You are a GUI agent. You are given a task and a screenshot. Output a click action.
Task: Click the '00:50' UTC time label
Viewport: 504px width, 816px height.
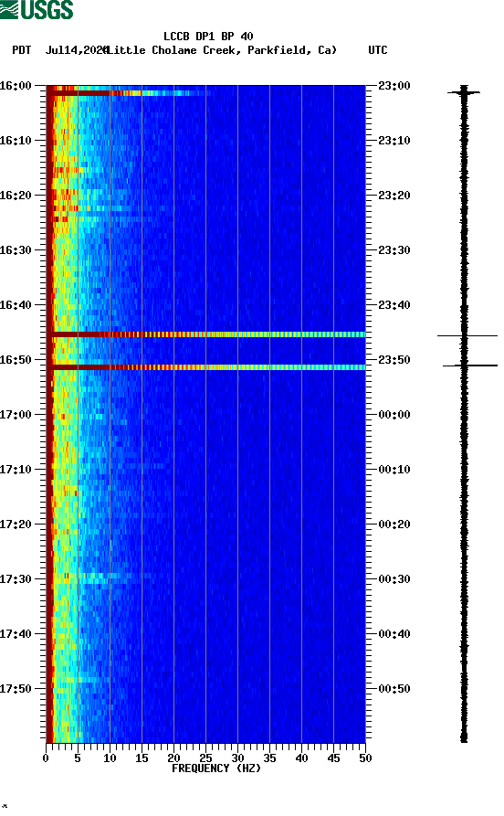(x=394, y=688)
